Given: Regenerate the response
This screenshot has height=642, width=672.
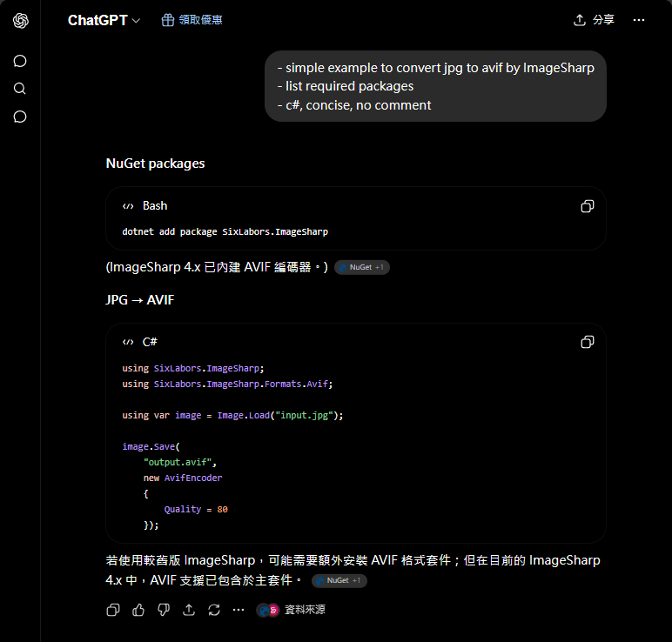Looking at the screenshot, I should tap(214, 610).
